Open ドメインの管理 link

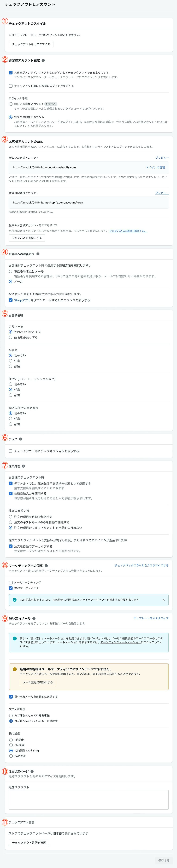(155, 168)
